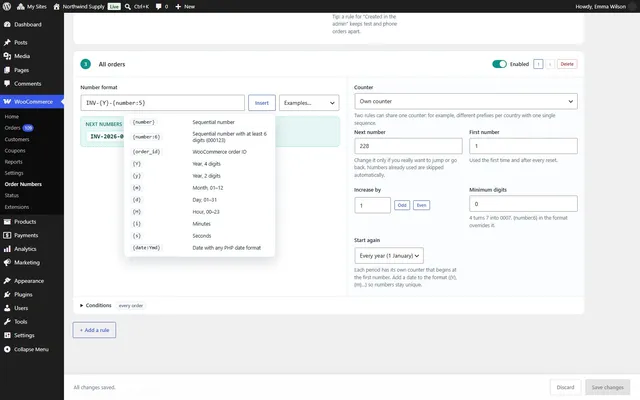
Task: Insert {order_id} placeholder
Action: [x=199, y=152]
